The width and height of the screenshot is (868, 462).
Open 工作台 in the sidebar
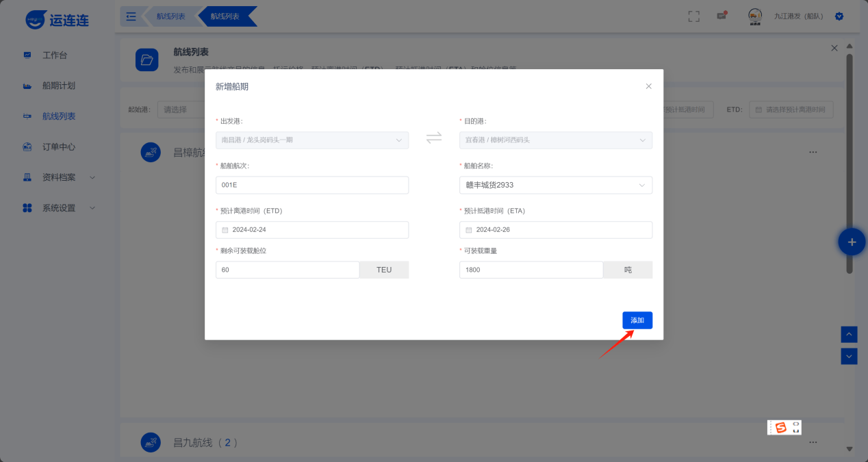click(x=55, y=55)
